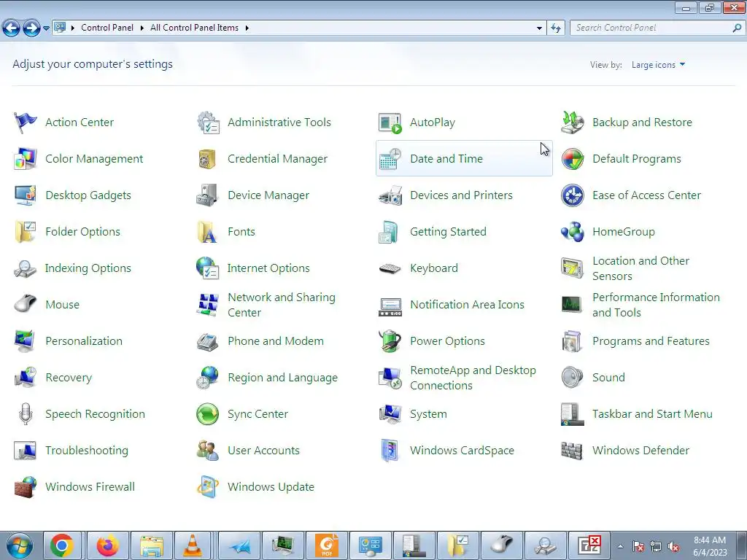Open the Troubleshooting link

coord(87,451)
